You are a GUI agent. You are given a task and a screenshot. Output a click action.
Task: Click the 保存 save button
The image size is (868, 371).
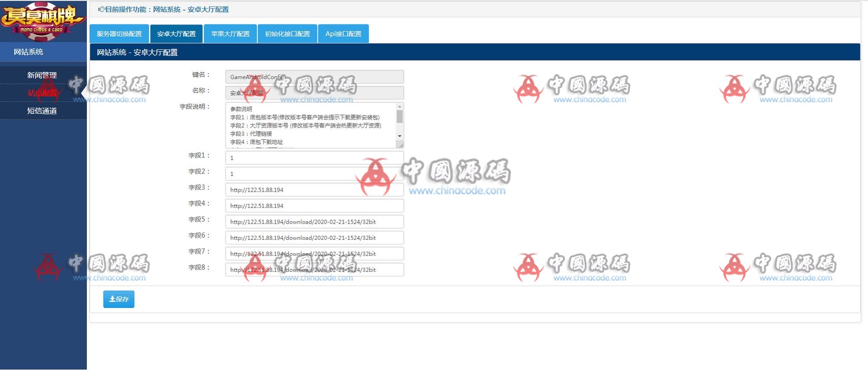coord(119,299)
